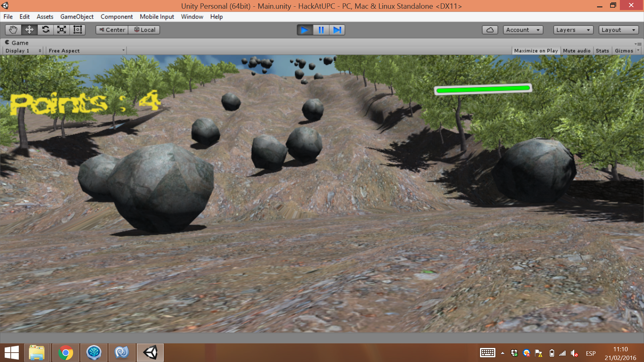Show the Stats overlay
Viewport: 644px width, 362px height.
click(602, 51)
